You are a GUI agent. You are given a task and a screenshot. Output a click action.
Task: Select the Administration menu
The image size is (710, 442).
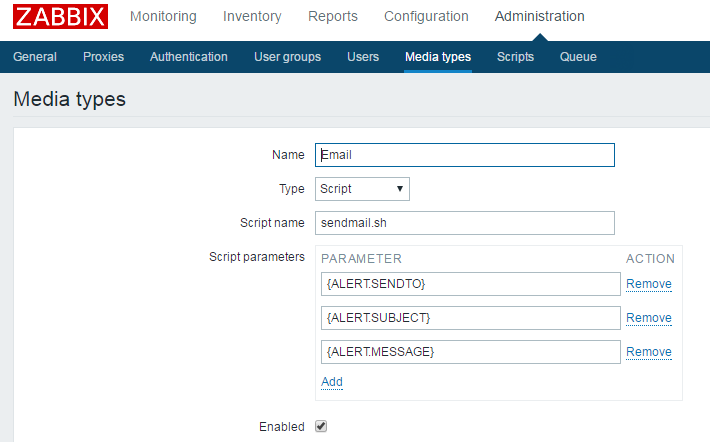pos(539,16)
